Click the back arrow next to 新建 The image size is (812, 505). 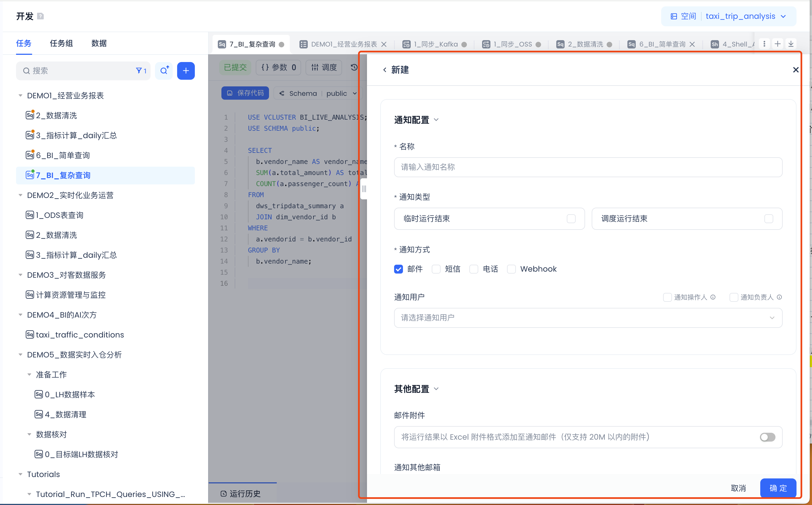tap(385, 70)
